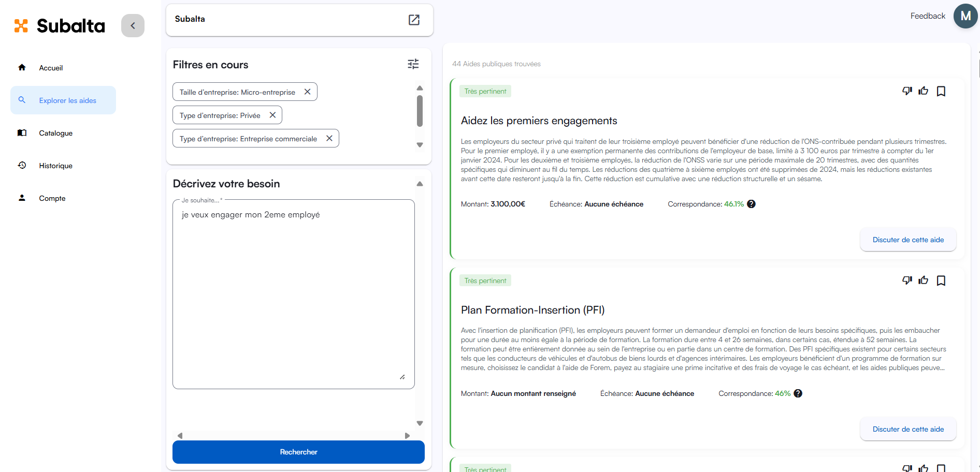Show help for the 46.1% correspondance score
The image size is (980, 472).
tap(752, 204)
